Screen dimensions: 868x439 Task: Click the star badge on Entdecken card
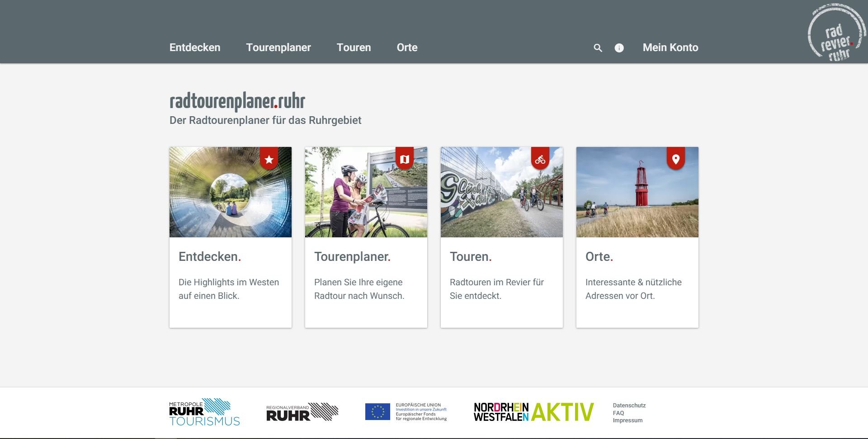click(269, 159)
